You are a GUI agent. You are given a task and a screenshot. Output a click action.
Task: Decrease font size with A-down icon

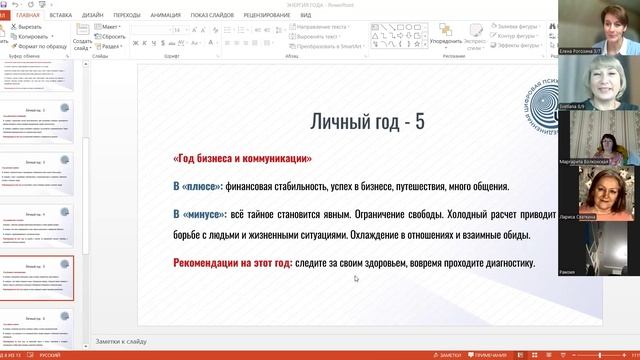[203, 30]
